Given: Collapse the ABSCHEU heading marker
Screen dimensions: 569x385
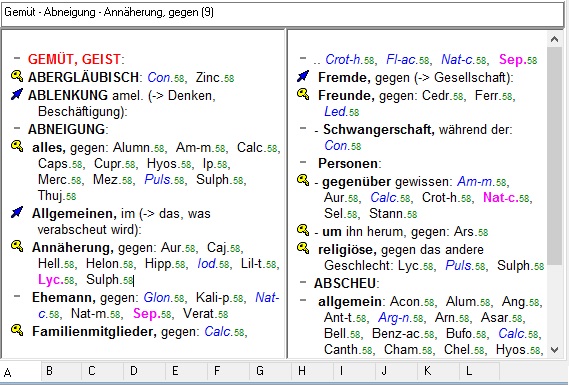Looking at the screenshot, I should (303, 282).
